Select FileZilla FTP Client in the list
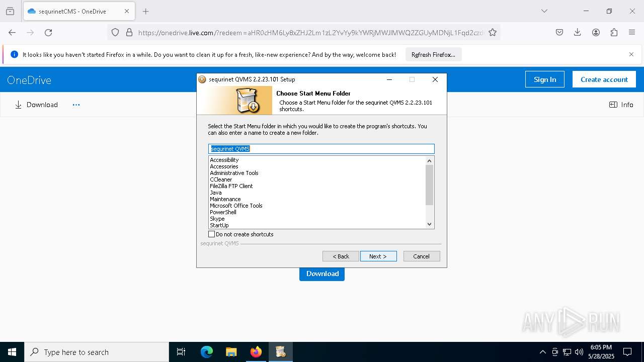 (231, 186)
